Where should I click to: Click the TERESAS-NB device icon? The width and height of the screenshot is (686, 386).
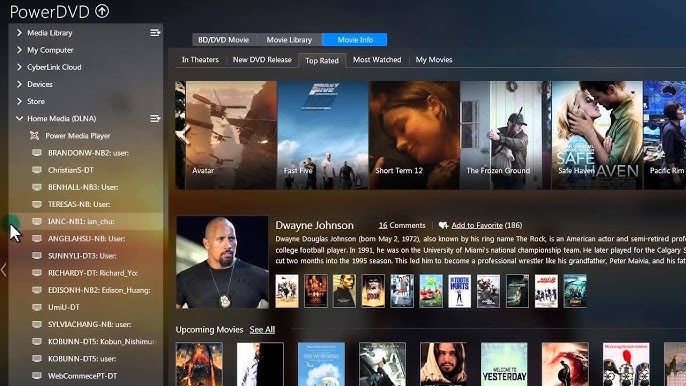(37, 204)
